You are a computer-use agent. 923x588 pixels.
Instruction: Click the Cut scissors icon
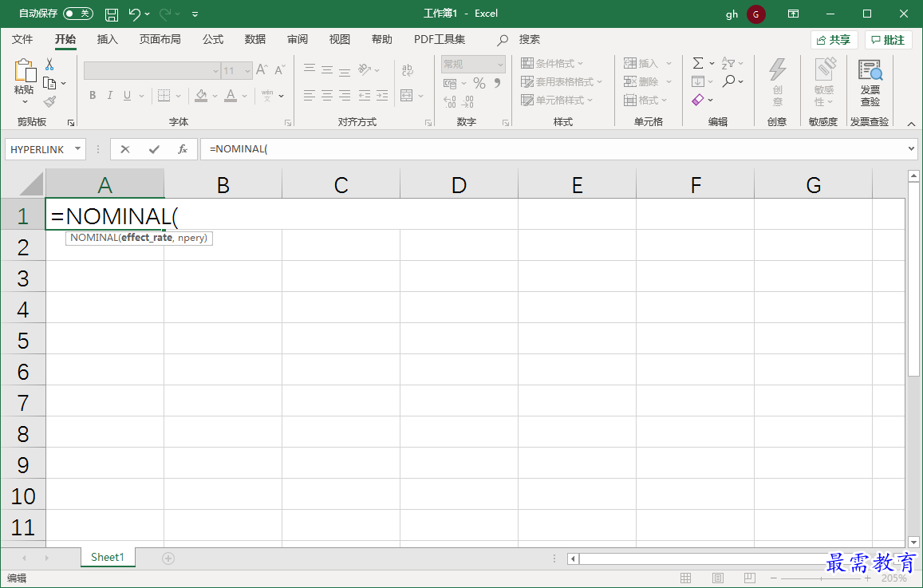(x=49, y=64)
